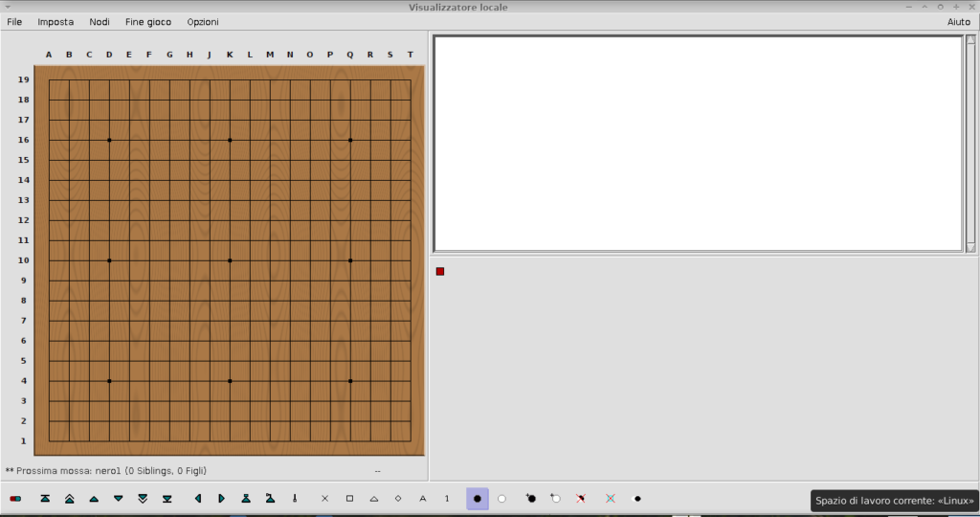Click the red root node in game tree
The width and height of the screenshot is (980, 517).
[x=440, y=272]
